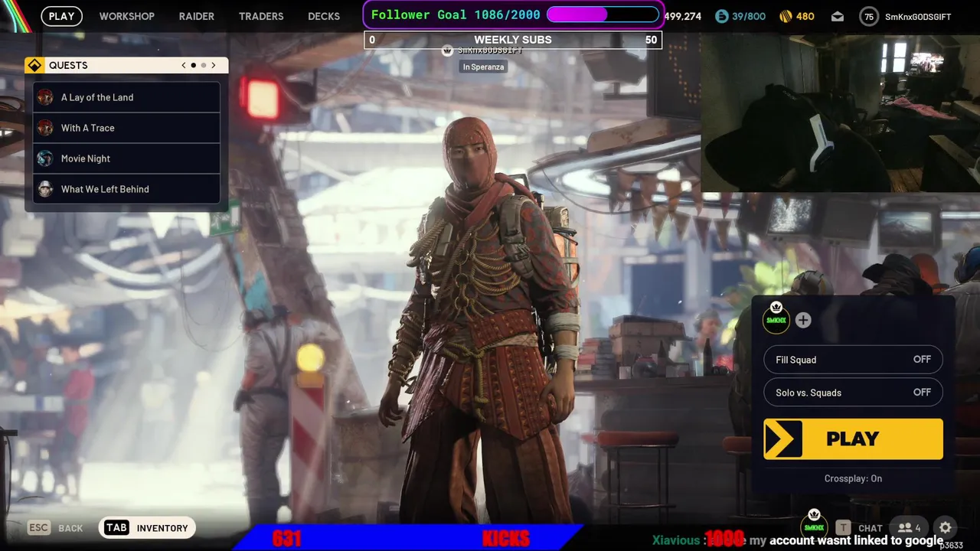Open the Movie Night quest
The height and width of the screenshot is (551, 980).
click(x=126, y=158)
